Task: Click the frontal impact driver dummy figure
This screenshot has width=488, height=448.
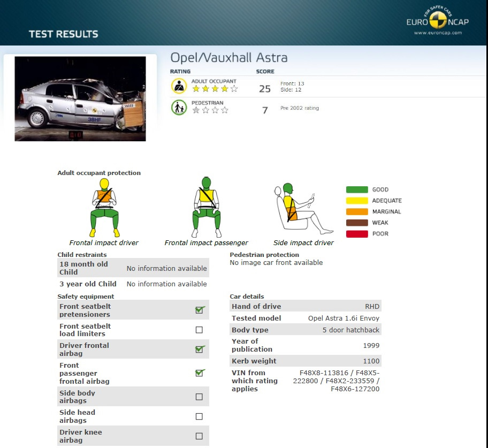Action: click(104, 207)
